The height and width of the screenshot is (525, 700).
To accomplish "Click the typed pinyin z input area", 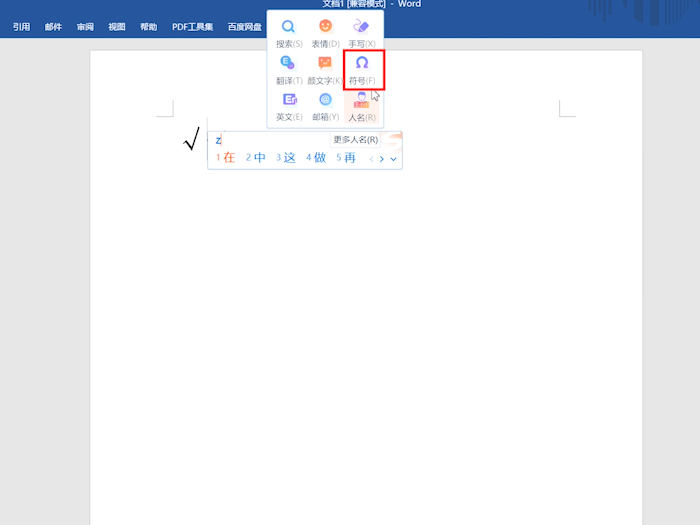I will point(219,141).
